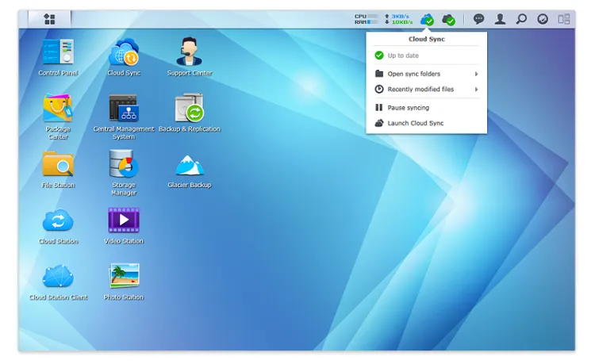Open Glacier Backup
The image size is (595, 364).
point(190,165)
